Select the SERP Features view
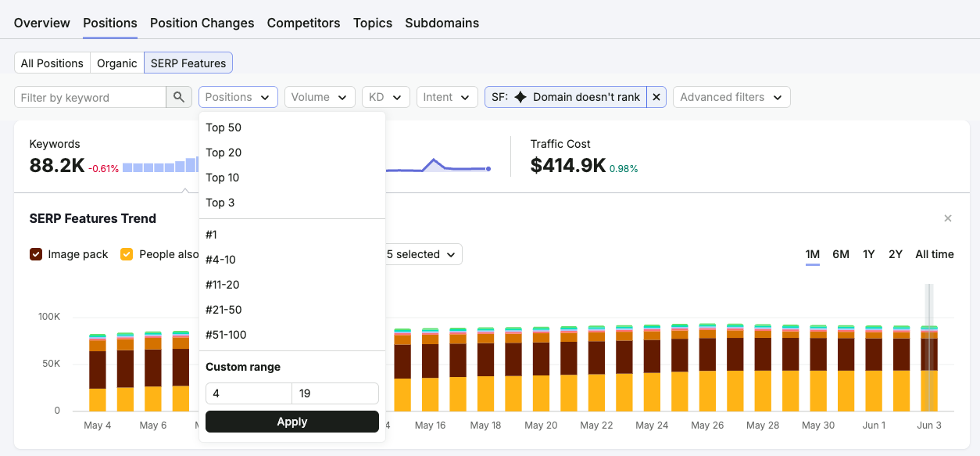The image size is (980, 456). (188, 63)
